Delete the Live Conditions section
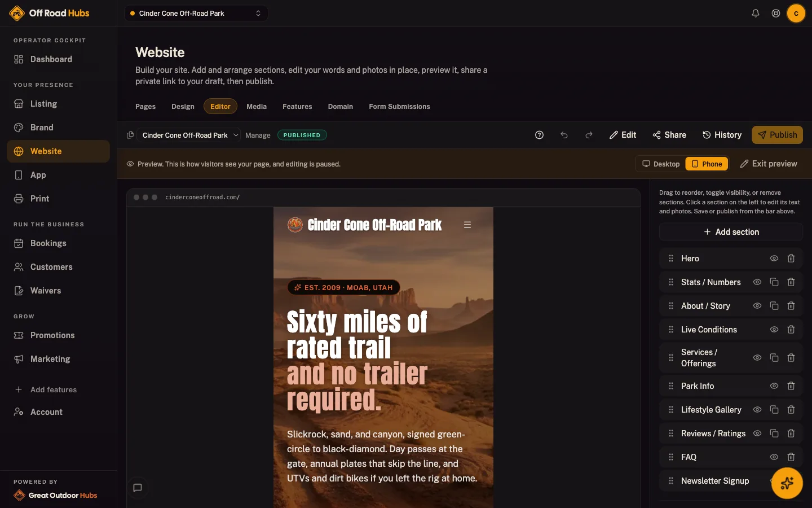This screenshot has height=508, width=812. coord(791,330)
